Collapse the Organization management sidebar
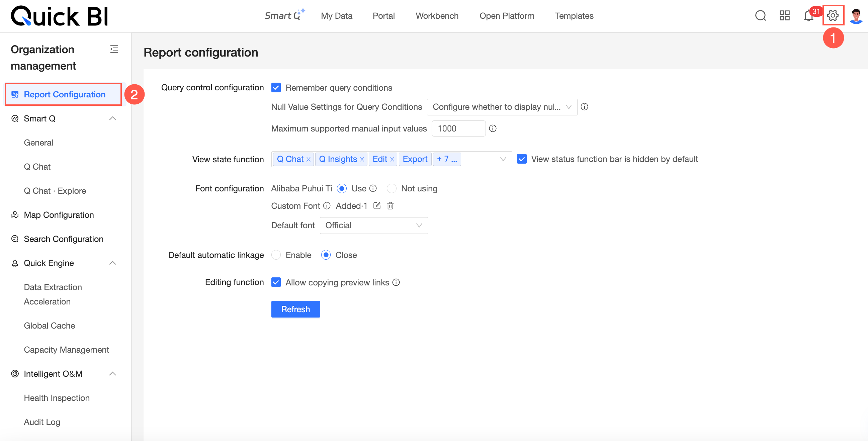The height and width of the screenshot is (441, 868). [114, 49]
